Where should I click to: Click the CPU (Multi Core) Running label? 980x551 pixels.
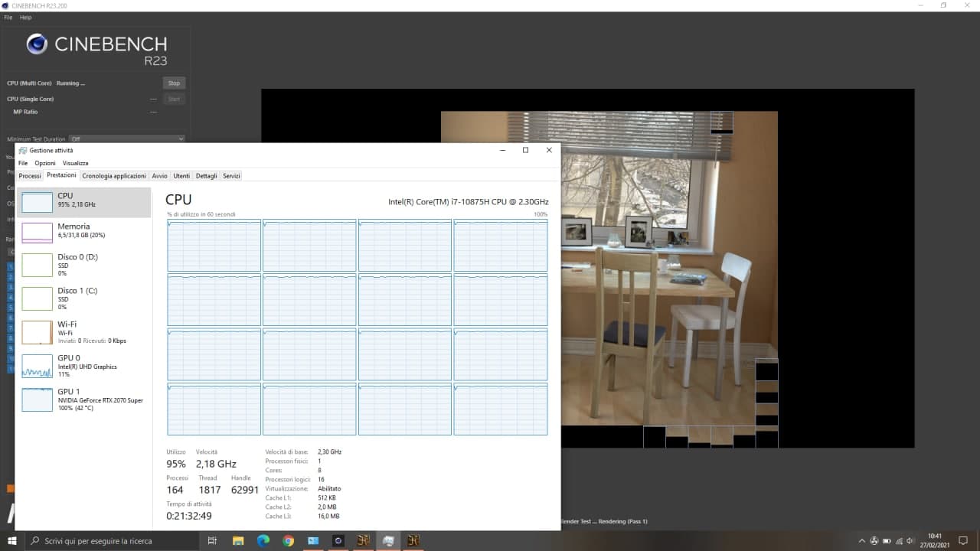pos(46,83)
